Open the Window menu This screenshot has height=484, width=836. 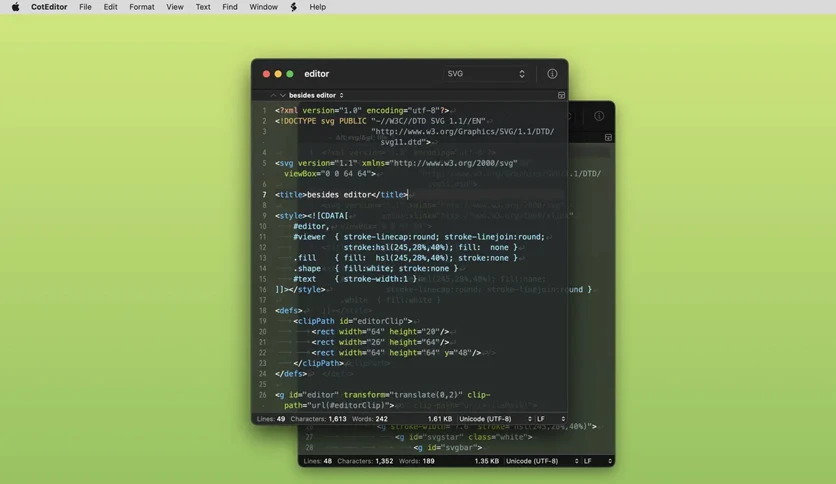[x=263, y=7]
